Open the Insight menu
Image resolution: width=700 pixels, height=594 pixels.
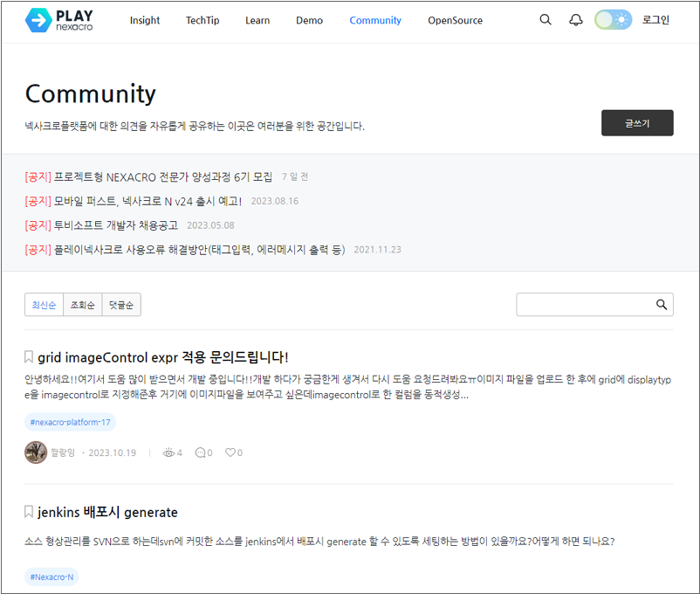[x=145, y=20]
